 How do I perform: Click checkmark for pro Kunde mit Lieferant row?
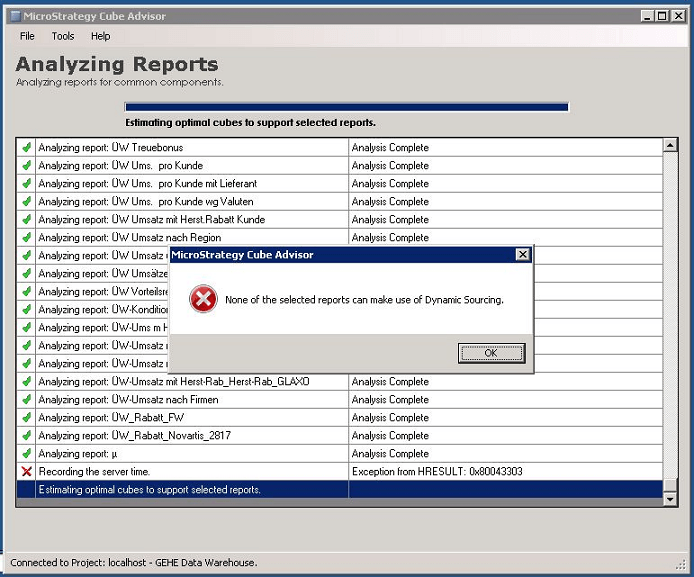click(x=27, y=183)
